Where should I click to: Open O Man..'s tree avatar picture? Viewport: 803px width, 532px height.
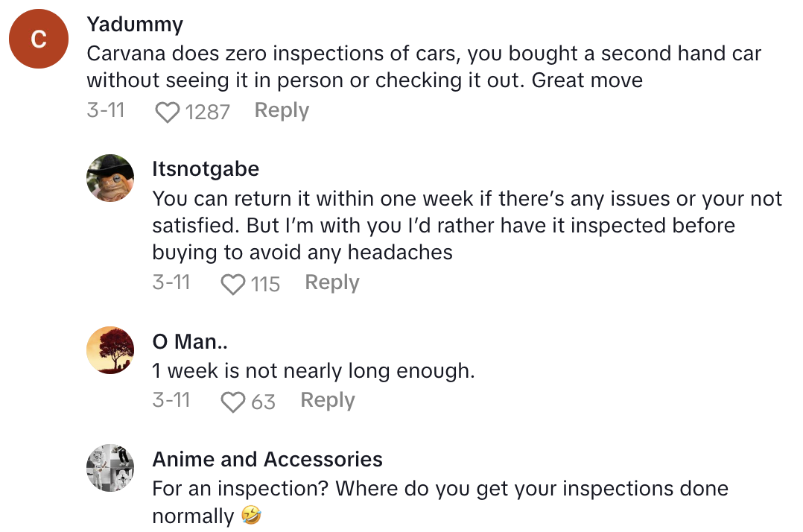(110, 350)
